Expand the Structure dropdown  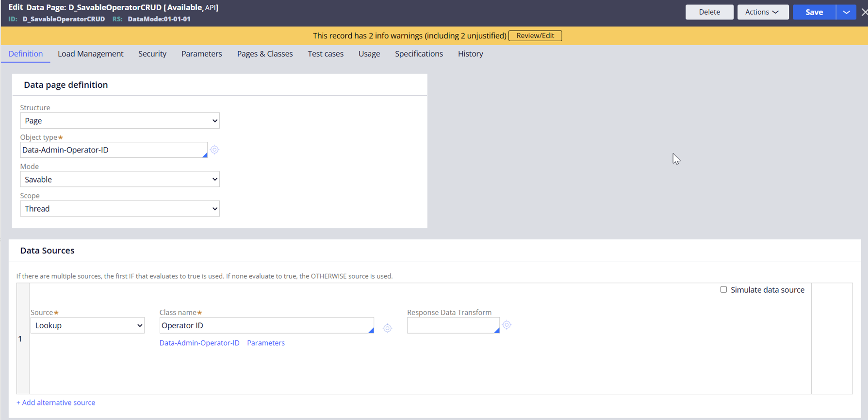pos(120,121)
